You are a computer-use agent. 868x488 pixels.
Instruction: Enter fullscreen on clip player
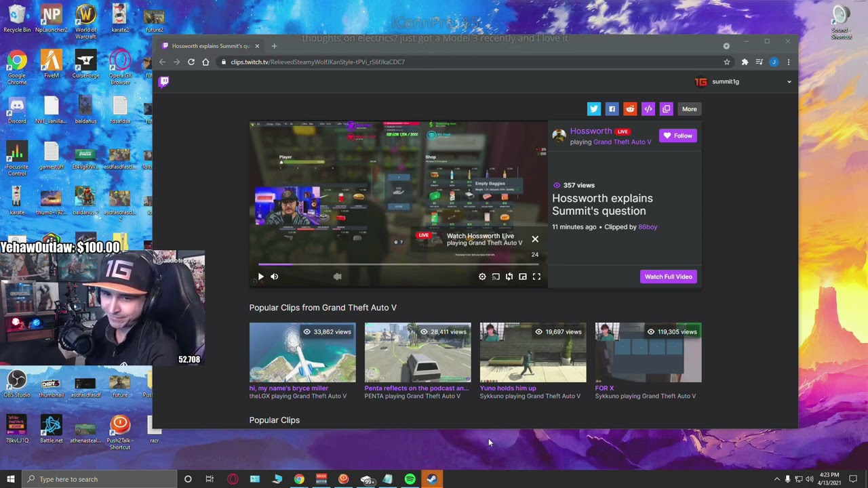click(x=536, y=277)
